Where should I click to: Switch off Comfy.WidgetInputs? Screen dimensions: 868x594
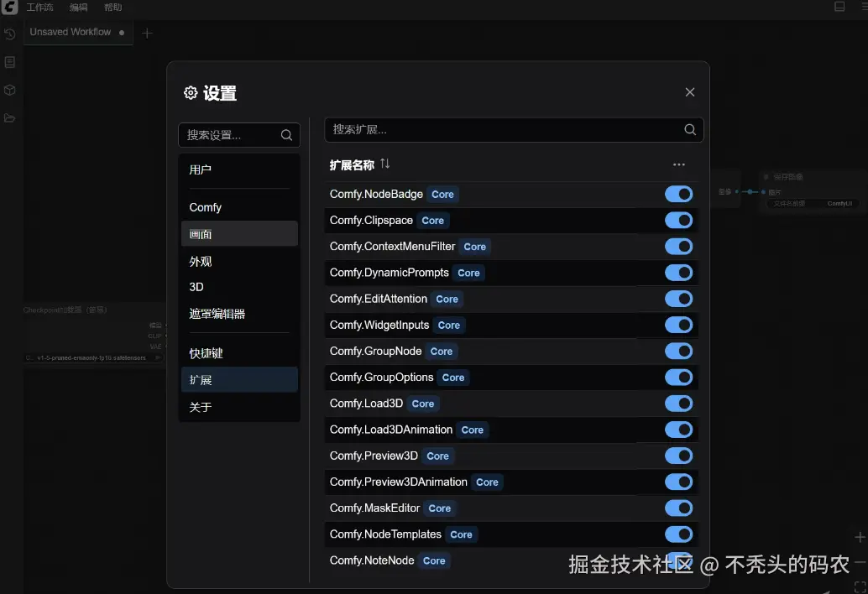click(x=678, y=325)
